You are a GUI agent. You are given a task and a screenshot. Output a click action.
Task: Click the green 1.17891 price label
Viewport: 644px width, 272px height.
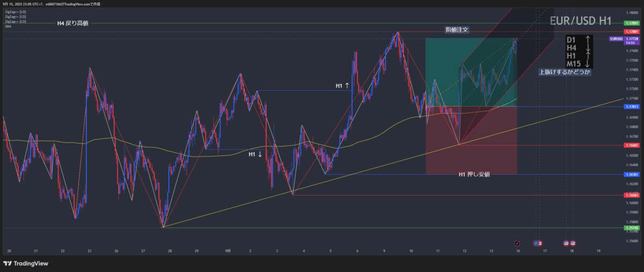[x=631, y=23]
